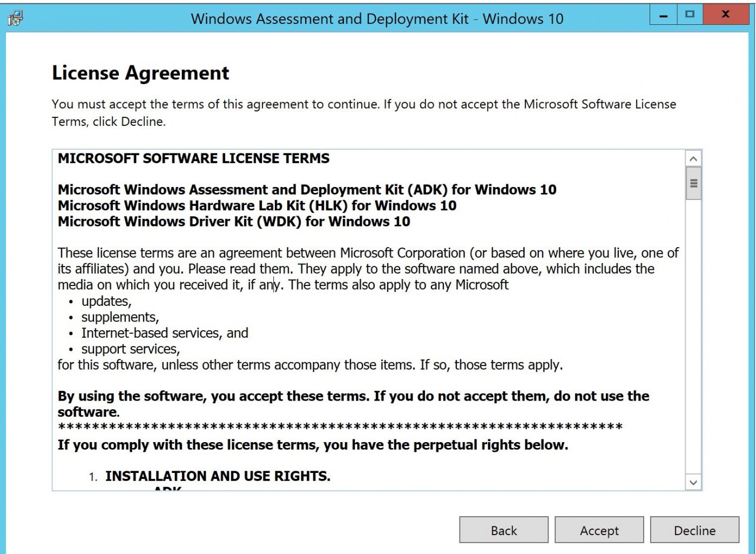Click the Back button

(503, 530)
